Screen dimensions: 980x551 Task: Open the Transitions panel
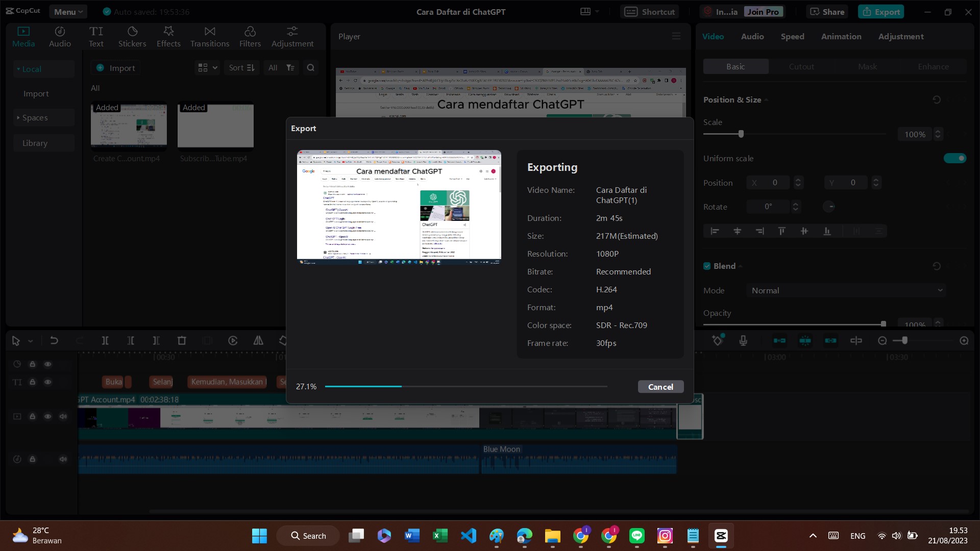click(209, 37)
